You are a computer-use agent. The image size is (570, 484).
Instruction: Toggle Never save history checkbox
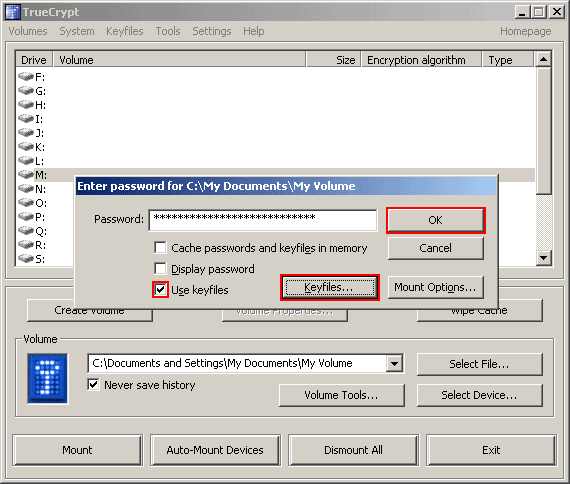(x=93, y=384)
